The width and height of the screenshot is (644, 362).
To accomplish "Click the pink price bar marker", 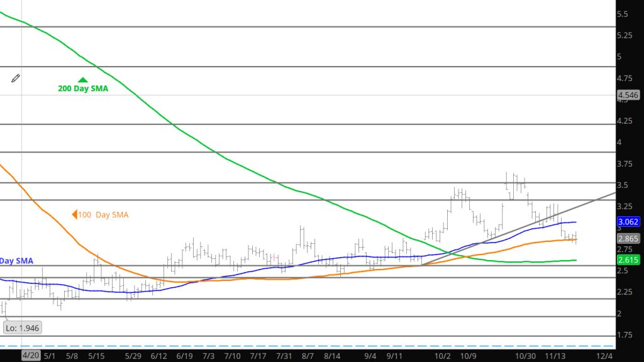I will 275,258.
